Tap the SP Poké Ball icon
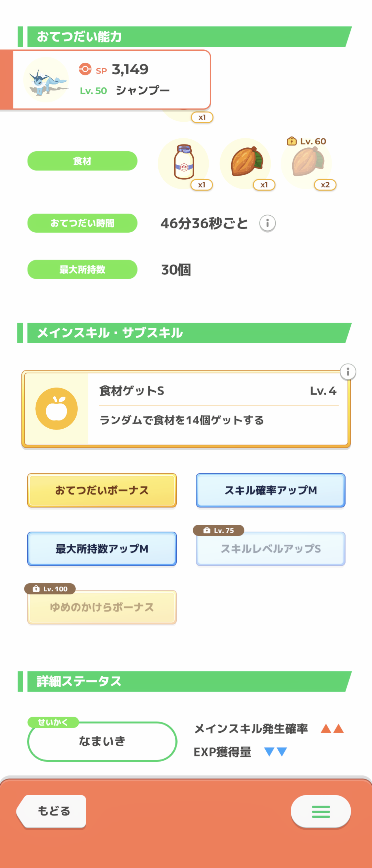This screenshot has height=868, width=372. coord(85,69)
